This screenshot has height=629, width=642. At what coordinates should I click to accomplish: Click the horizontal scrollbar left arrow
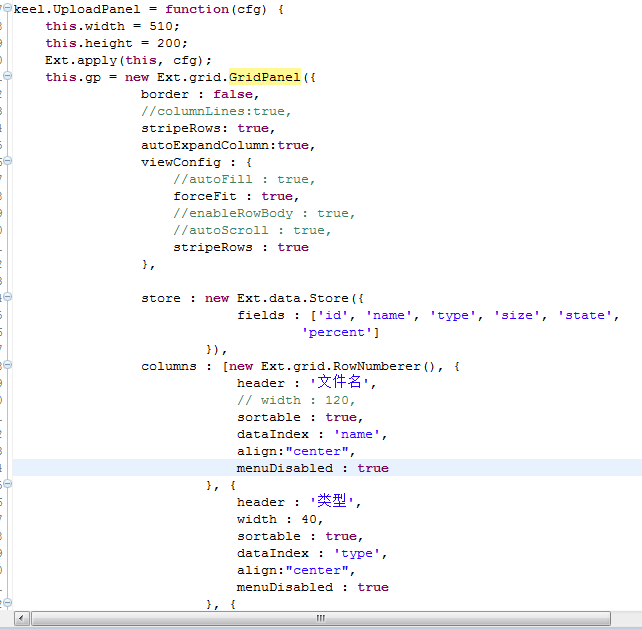pyautogui.click(x=20, y=619)
